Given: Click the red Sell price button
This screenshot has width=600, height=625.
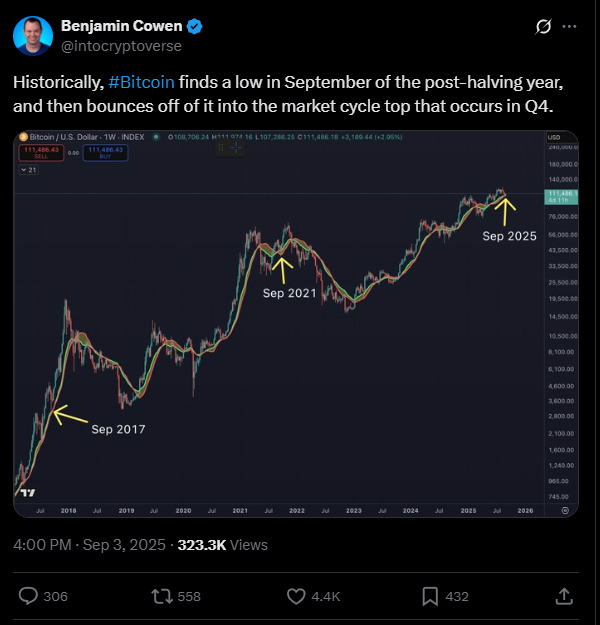Looking at the screenshot, I should [x=41, y=153].
